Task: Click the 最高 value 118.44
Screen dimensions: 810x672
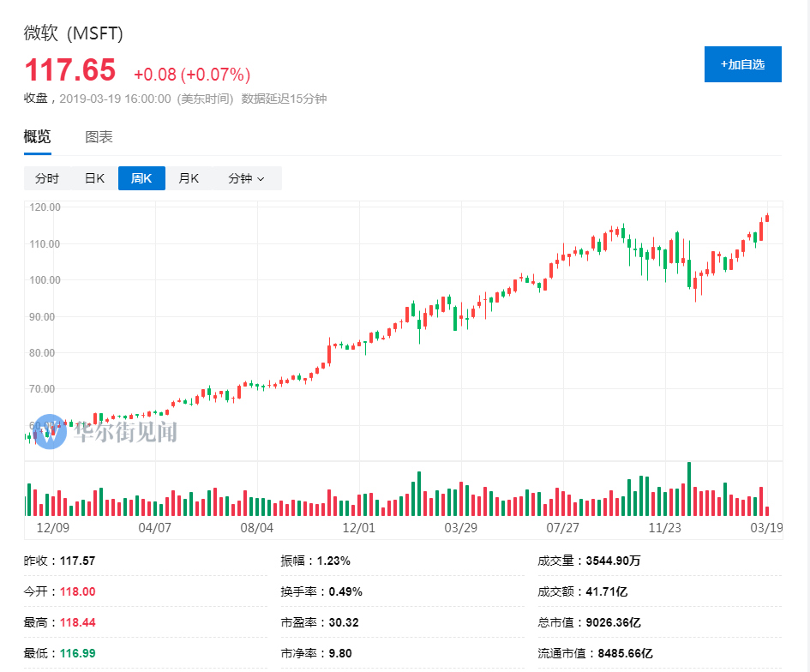Action: tap(77, 622)
